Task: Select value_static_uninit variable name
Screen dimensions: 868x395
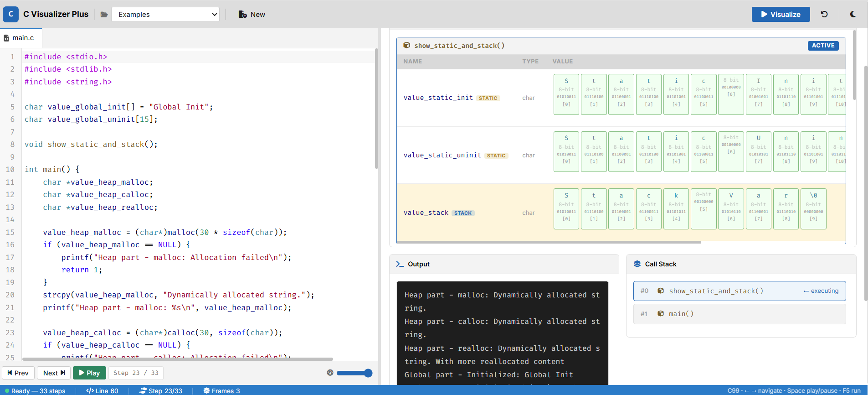Action: (x=442, y=155)
